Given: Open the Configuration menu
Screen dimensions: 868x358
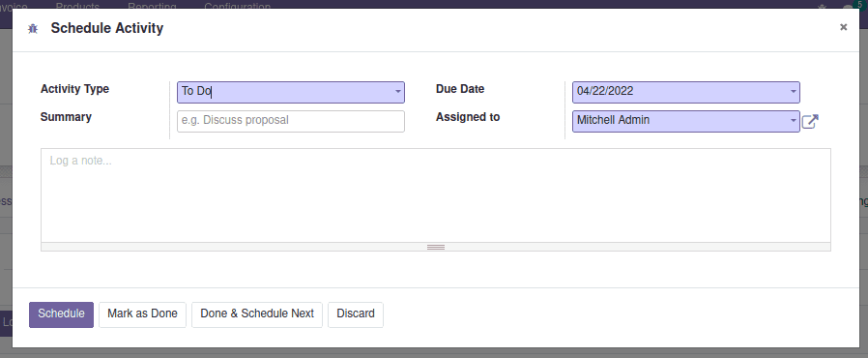Looking at the screenshot, I should coord(237,6).
